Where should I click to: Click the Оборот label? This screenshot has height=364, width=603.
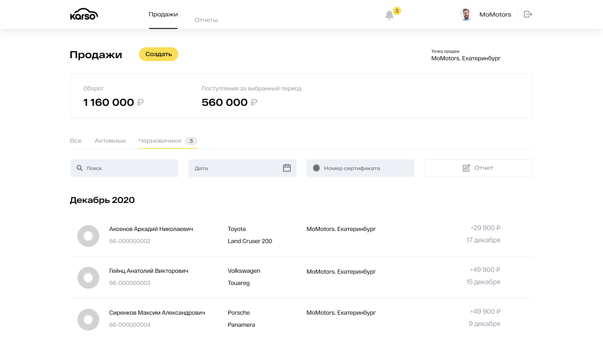pos(93,88)
